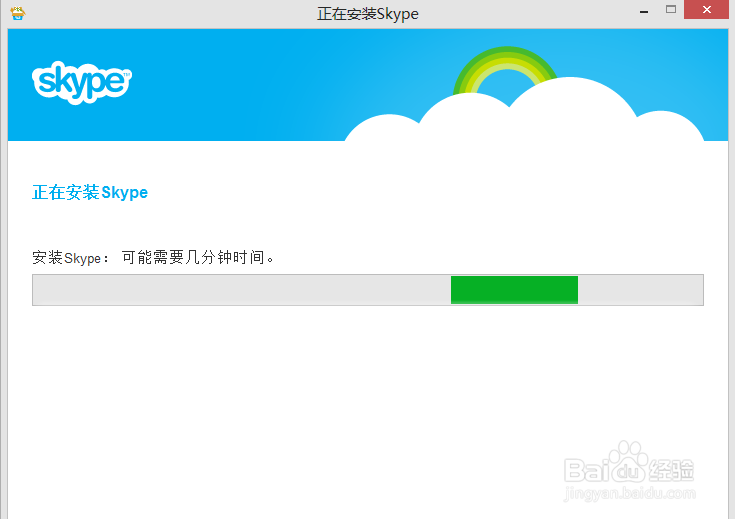Click the Skype logo in banner
This screenshot has height=519, width=735.
(x=82, y=83)
